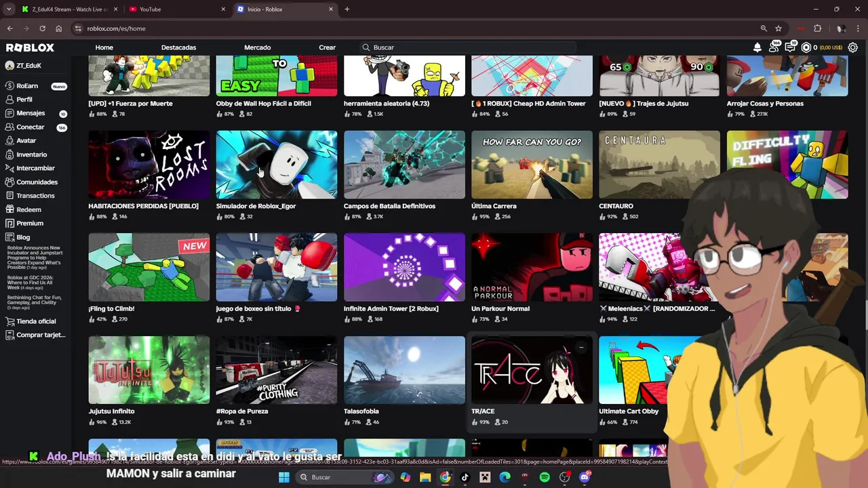Open the Roblox settings gear
The image size is (868, 488).
pyautogui.click(x=853, y=47)
